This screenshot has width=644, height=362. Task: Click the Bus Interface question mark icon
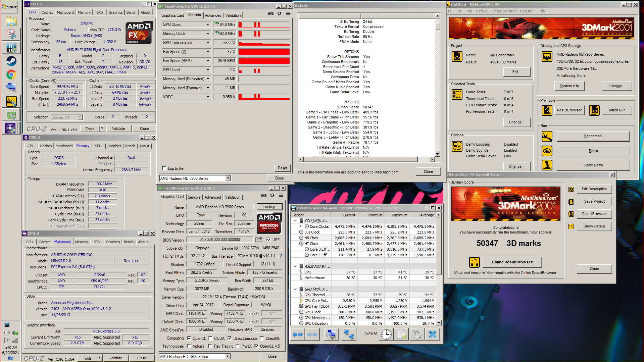click(281, 256)
